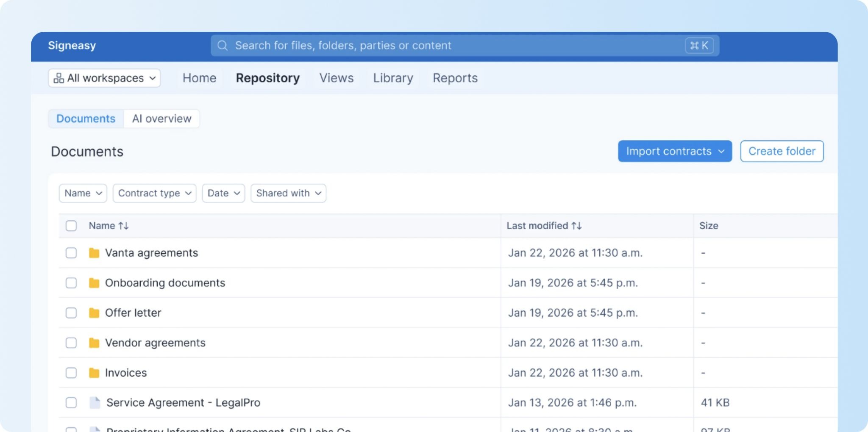Click the Onboarding documents folder icon
The height and width of the screenshot is (432, 868).
pos(94,283)
